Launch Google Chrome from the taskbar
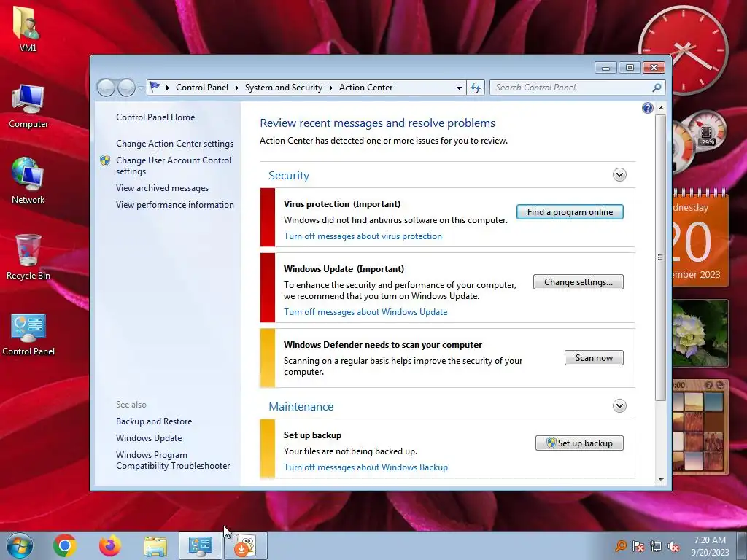Viewport: 747px width, 560px height. (x=65, y=545)
